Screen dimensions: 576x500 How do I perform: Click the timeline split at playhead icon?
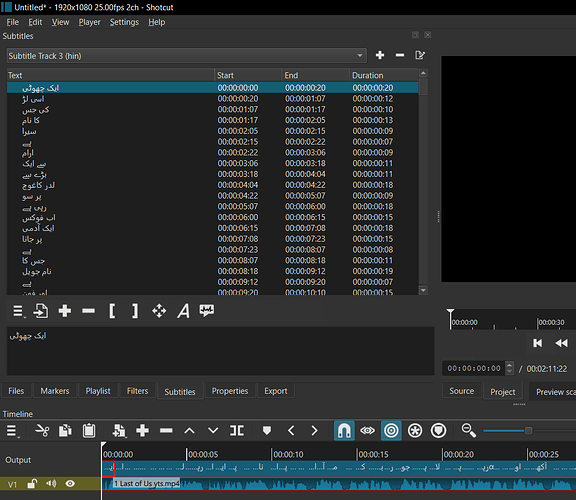pyautogui.click(x=237, y=431)
